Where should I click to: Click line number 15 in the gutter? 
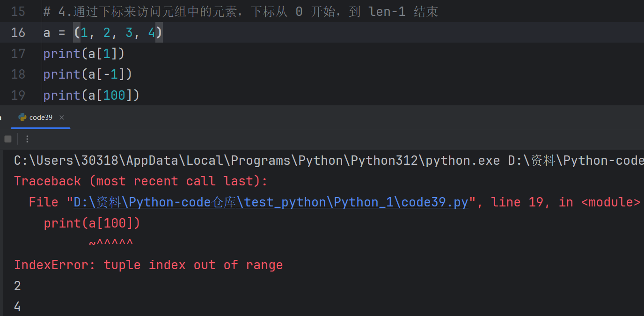coord(18,12)
